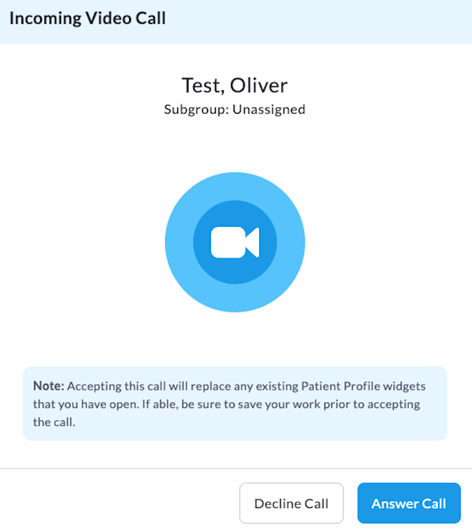The image size is (472, 531).
Task: Answer the incoming video call
Action: coord(409,503)
